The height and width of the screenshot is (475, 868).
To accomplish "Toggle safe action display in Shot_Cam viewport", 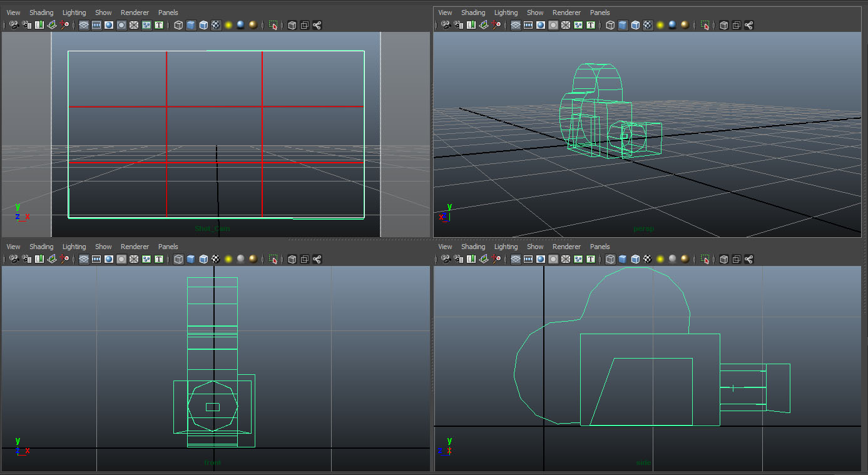I will [x=145, y=25].
